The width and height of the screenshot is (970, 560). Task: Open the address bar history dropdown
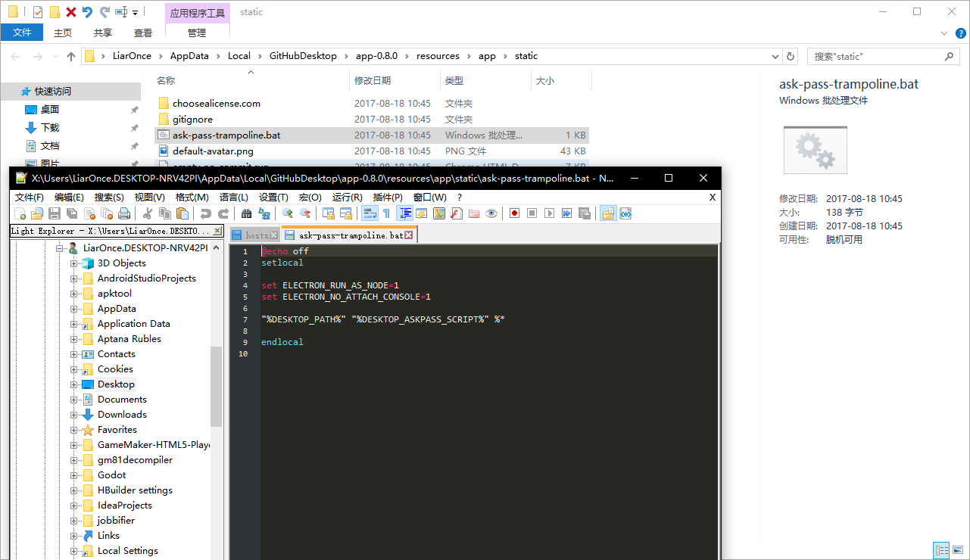[775, 56]
